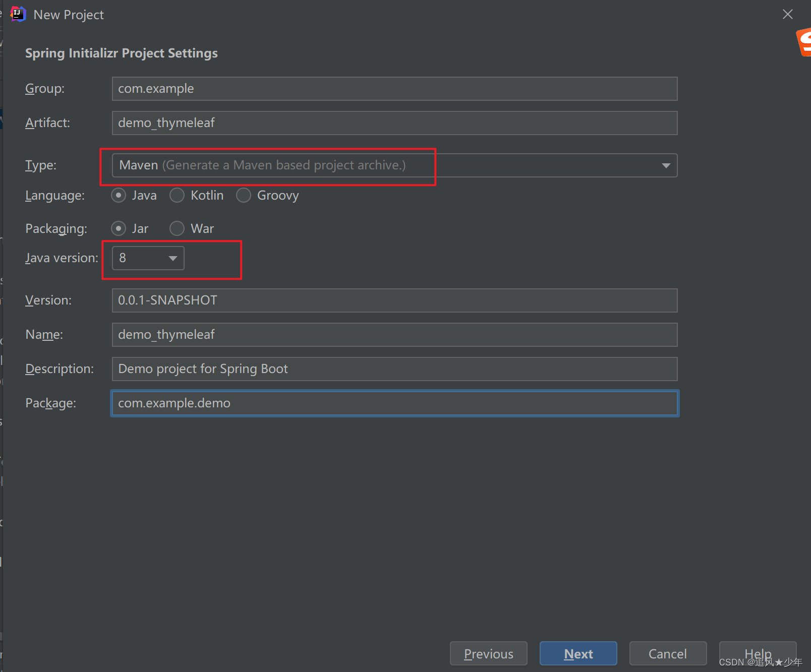The height and width of the screenshot is (672, 811).
Task: Open the Java version dropdown
Action: 148,258
